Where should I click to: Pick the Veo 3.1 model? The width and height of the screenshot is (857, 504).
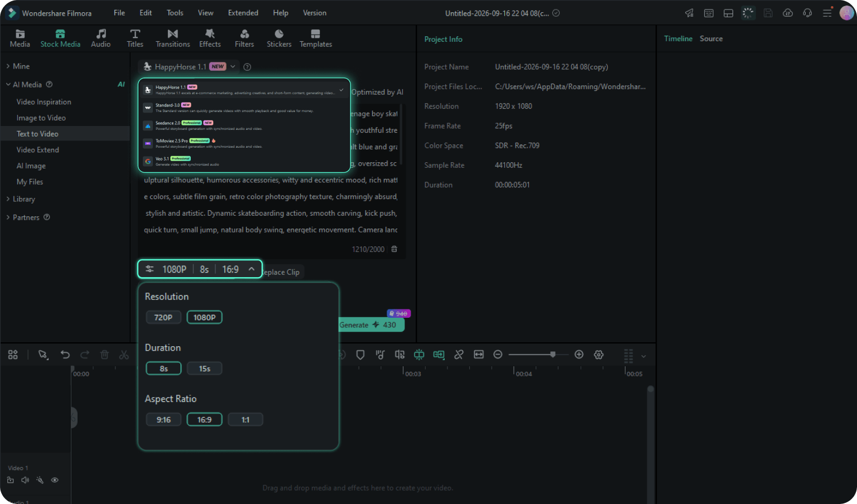pyautogui.click(x=243, y=161)
